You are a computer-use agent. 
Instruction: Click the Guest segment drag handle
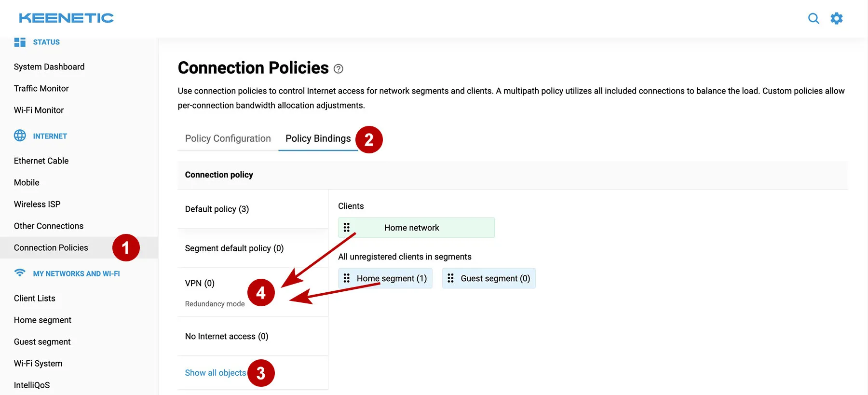450,278
